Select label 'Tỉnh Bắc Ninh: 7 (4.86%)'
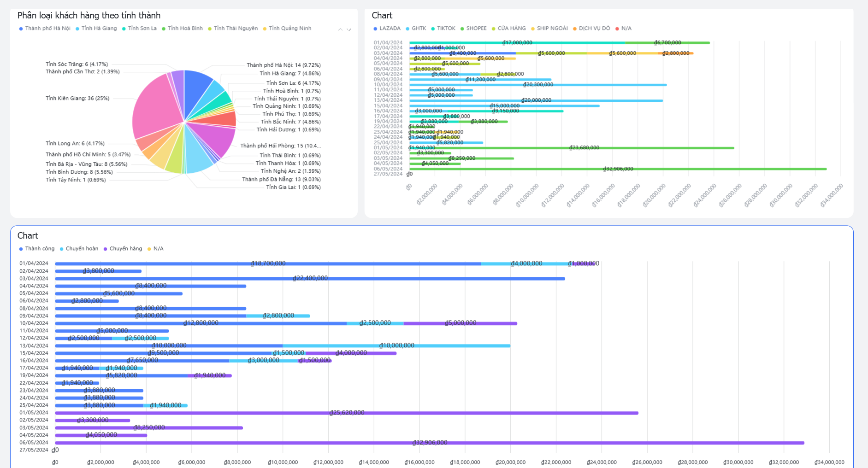 tap(290, 122)
